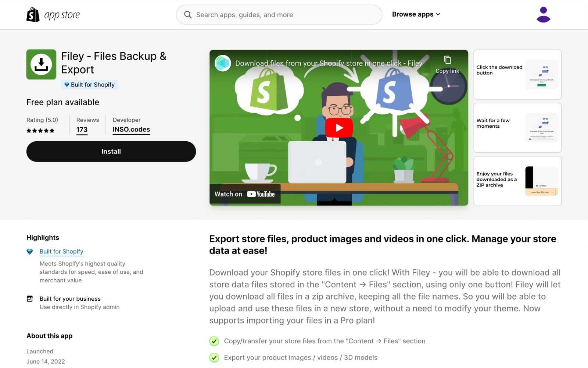This screenshot has width=588, height=368.
Task: Click the Install button
Action: (111, 152)
